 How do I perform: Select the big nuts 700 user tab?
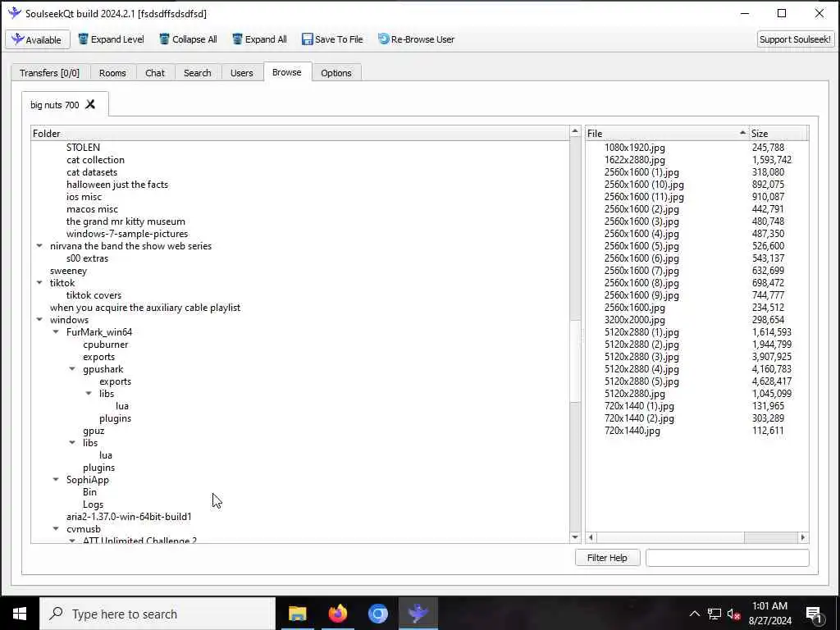click(x=55, y=105)
